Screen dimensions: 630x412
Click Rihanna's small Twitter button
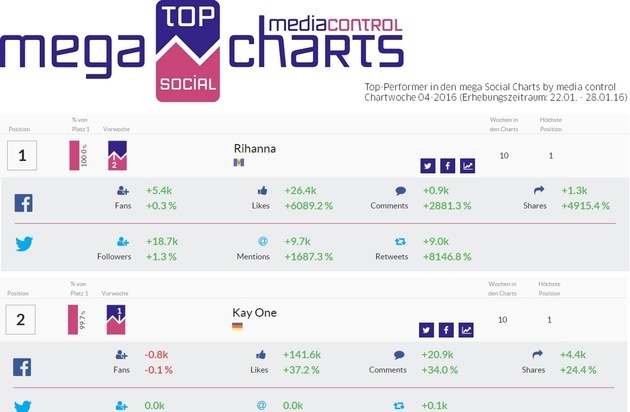point(427,166)
